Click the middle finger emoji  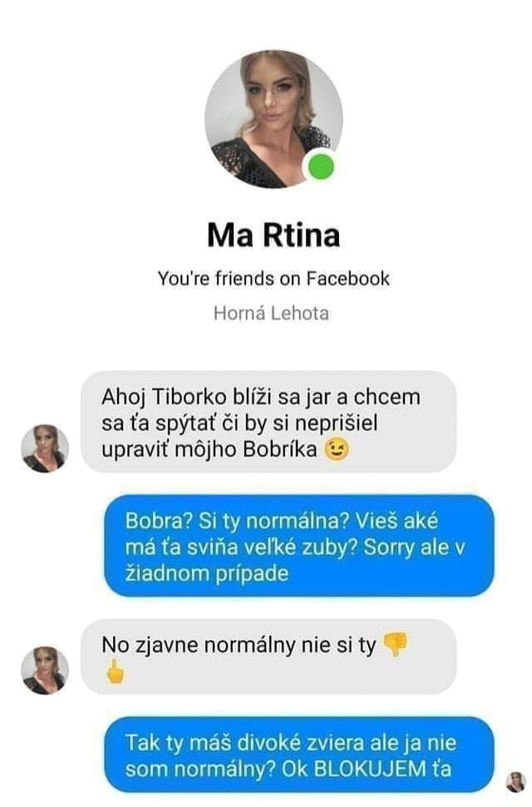115,671
